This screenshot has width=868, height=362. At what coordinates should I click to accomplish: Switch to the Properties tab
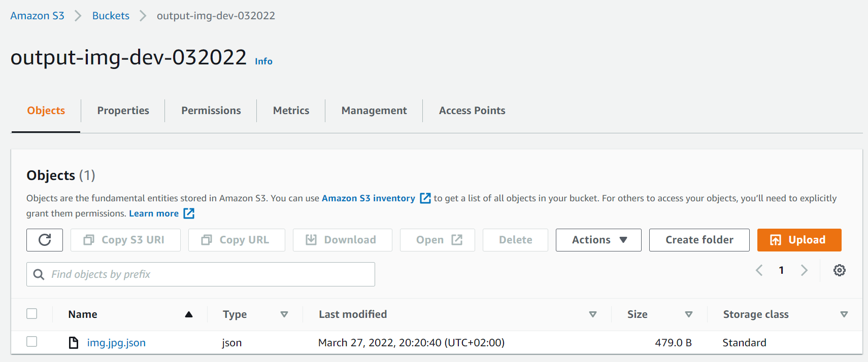123,111
